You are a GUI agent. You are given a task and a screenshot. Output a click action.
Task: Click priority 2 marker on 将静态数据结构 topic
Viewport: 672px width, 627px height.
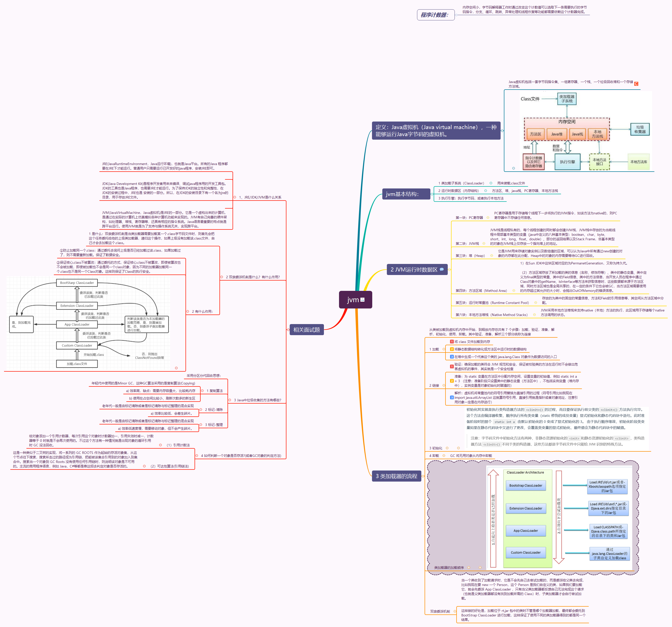452,349
